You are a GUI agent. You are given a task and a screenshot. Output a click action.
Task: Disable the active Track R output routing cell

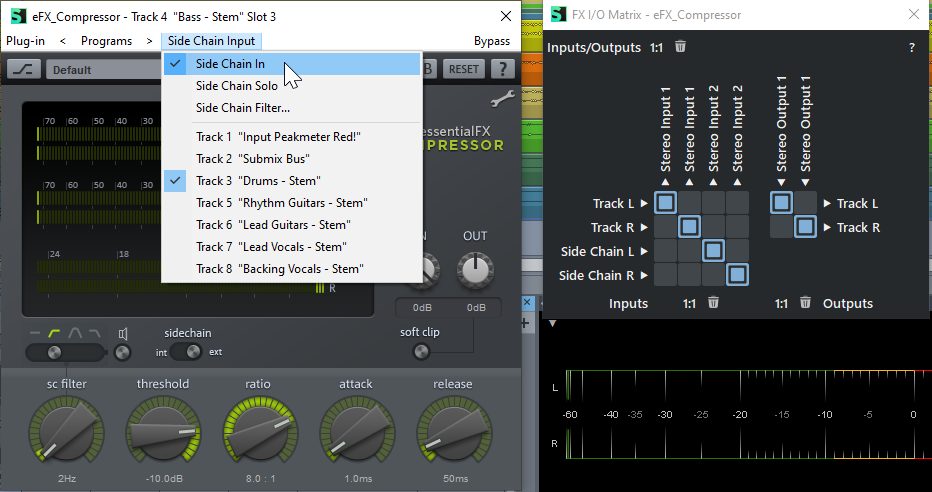805,226
